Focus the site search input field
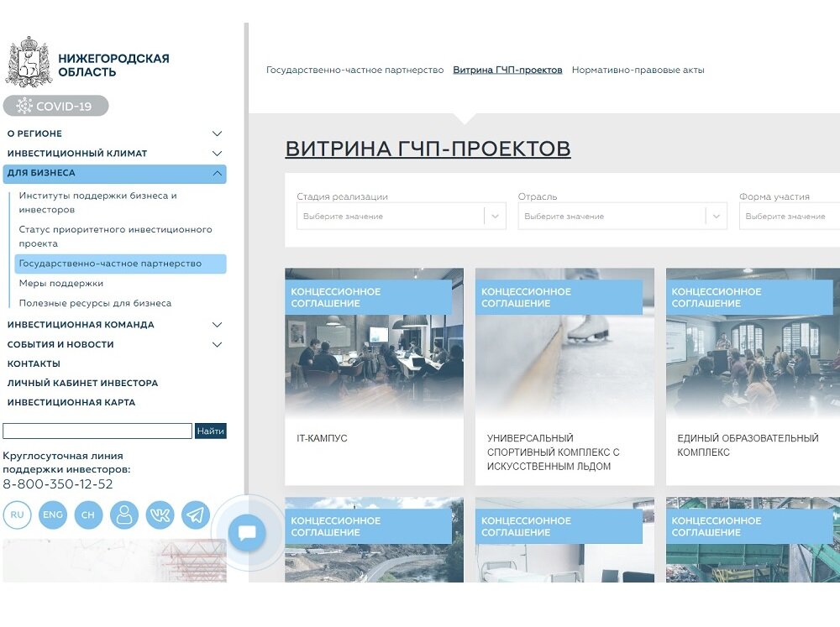This screenshot has width=840, height=627. point(97,431)
